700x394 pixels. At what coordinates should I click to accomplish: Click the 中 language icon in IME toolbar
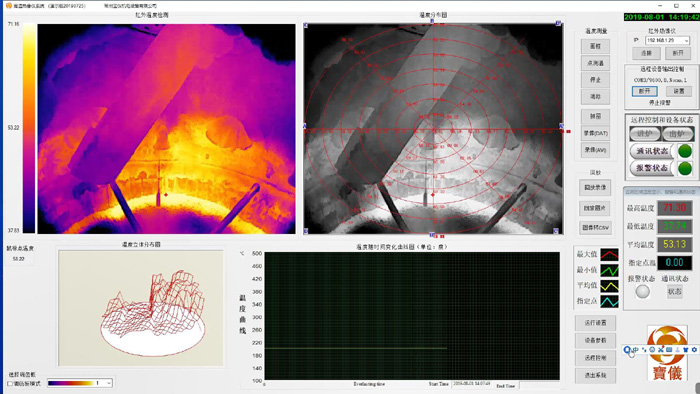tap(636, 350)
